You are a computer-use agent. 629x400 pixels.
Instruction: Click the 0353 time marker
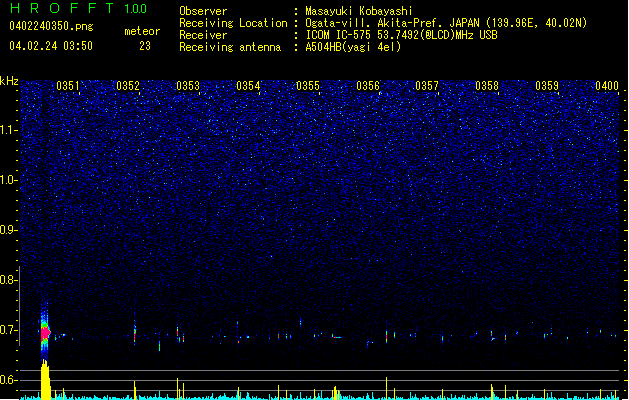188,86
